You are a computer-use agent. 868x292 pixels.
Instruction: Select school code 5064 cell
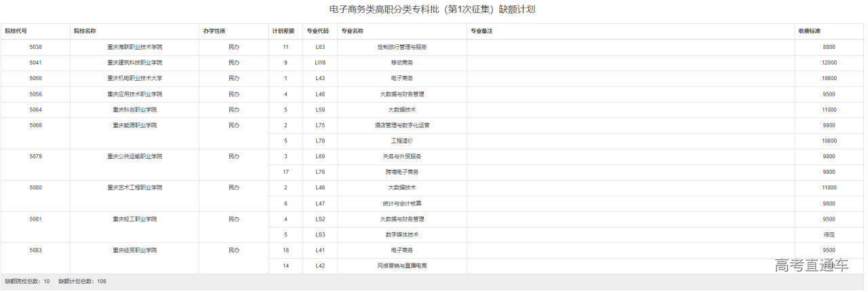pos(36,109)
